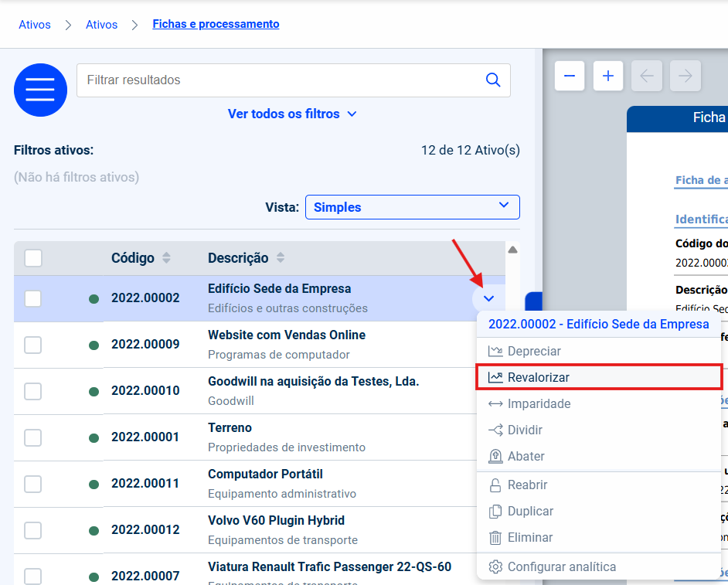
Task: Click the list scrollbar up arrow
Action: [512, 250]
